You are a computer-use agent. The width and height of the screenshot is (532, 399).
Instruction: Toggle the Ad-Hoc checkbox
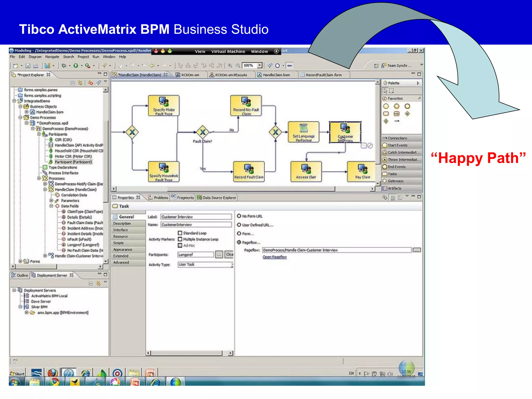click(x=180, y=245)
